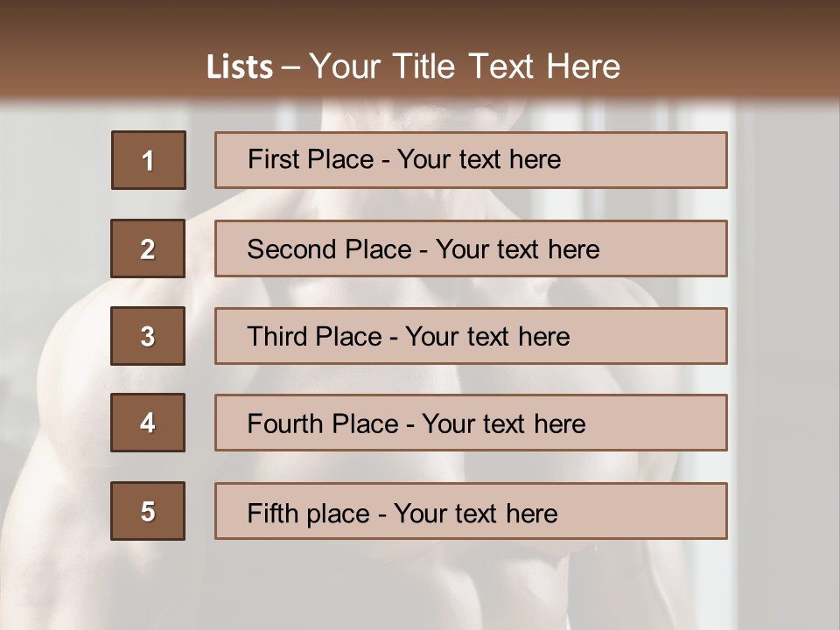The image size is (840, 630).
Task: Click the words 'Third Place' in bar
Action: (314, 336)
